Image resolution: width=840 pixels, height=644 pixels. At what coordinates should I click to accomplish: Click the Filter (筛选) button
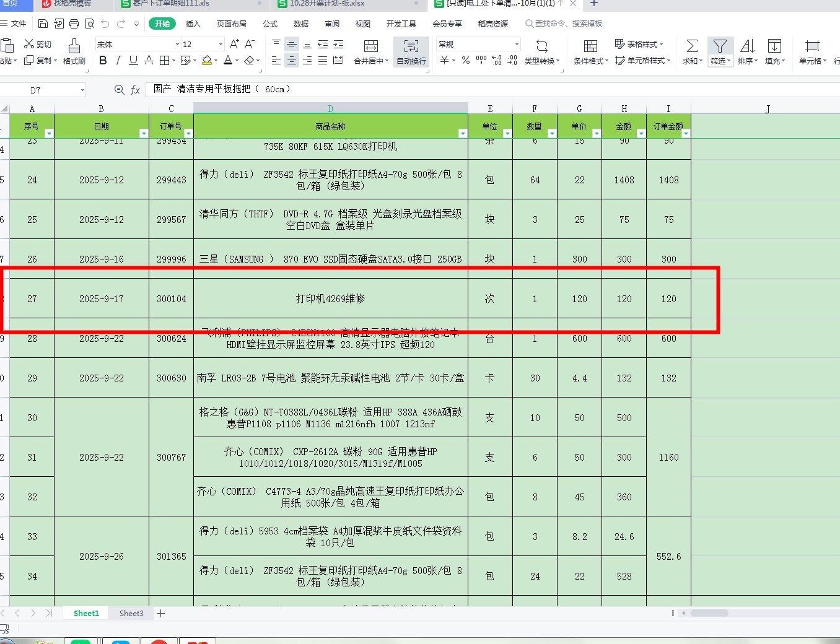pos(720,51)
